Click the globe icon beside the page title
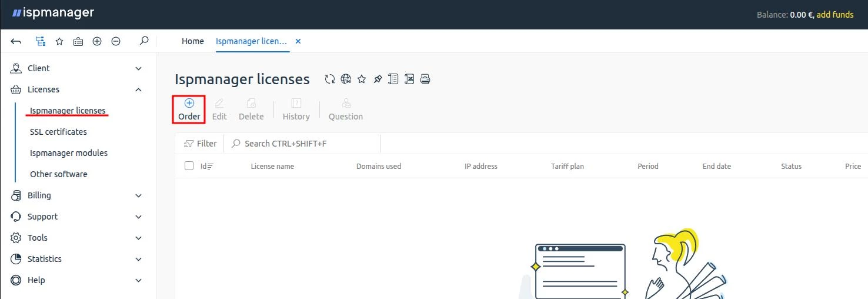The image size is (868, 299). [x=346, y=79]
